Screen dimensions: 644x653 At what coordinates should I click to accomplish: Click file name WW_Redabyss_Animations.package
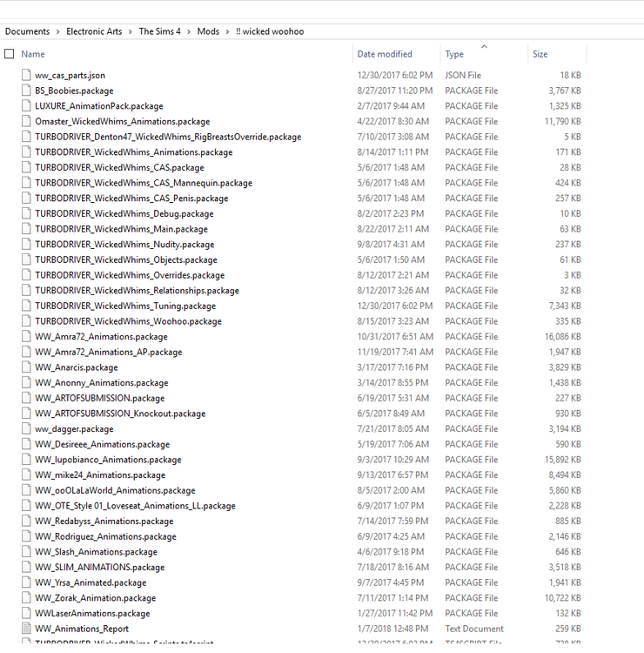pyautogui.click(x=104, y=521)
